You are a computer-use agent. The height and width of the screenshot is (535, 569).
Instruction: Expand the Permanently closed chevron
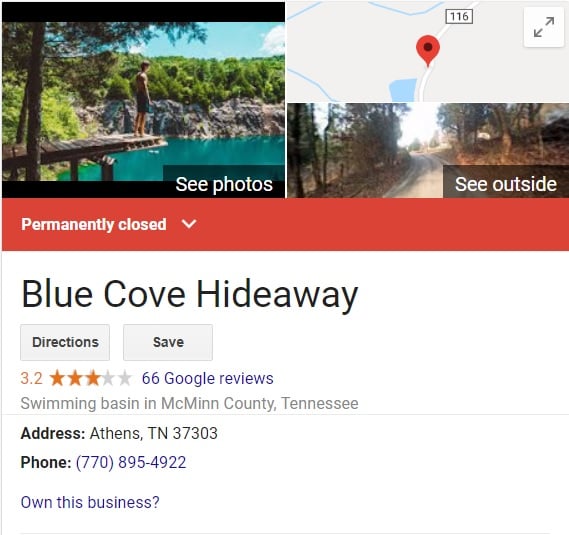189,224
